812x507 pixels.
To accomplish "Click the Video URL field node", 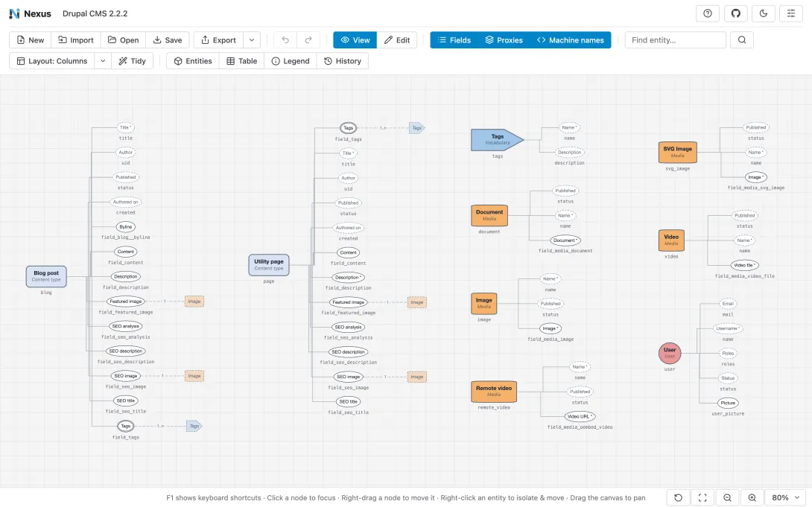I will click(580, 416).
